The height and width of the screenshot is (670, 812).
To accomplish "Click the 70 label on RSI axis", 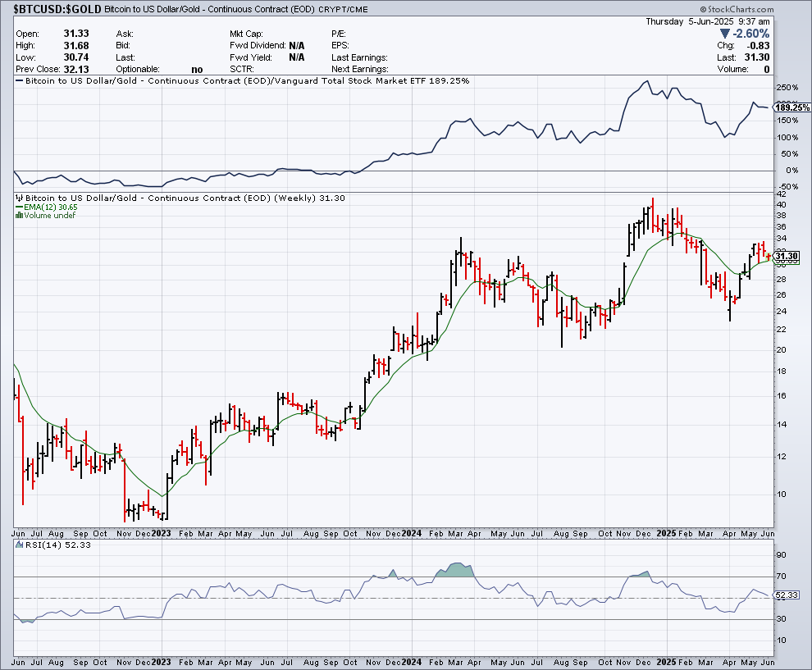I will pos(781,577).
